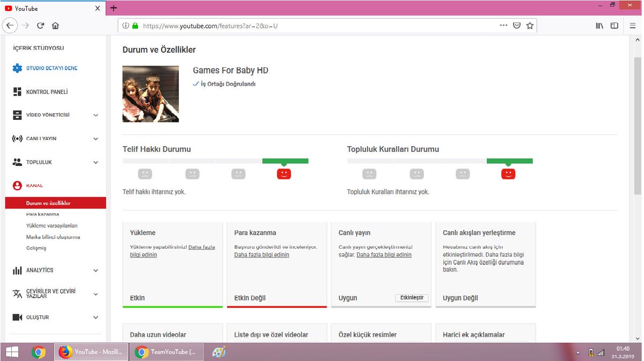Screen dimensions: 644x361
Task: Select Durum ve özellikler menu item
Action: click(x=56, y=203)
